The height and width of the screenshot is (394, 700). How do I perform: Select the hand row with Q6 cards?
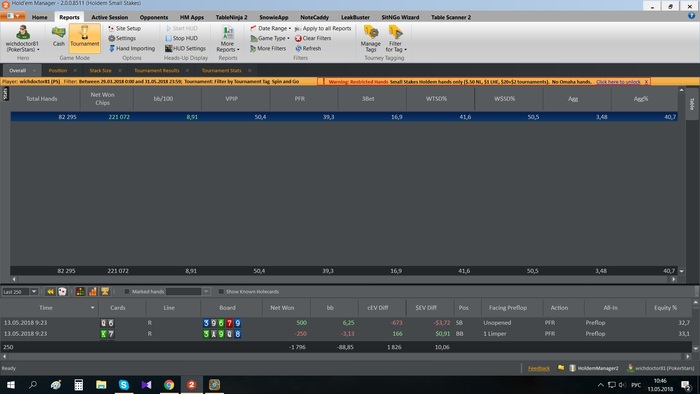coord(346,323)
